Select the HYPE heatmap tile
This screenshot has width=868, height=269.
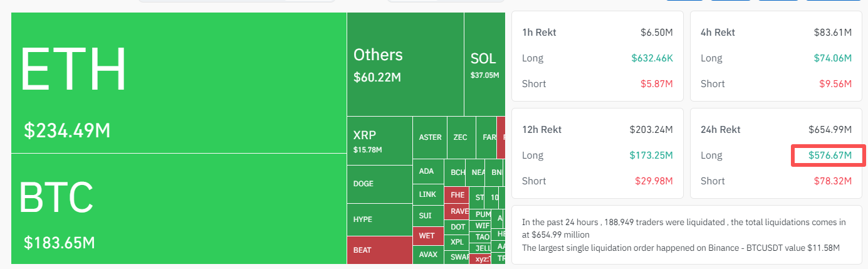(379, 219)
